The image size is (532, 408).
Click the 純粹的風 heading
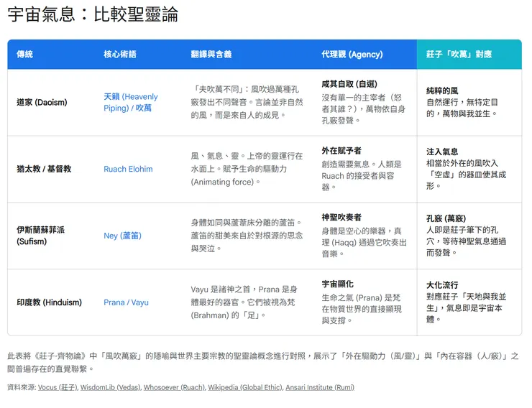(x=442, y=91)
